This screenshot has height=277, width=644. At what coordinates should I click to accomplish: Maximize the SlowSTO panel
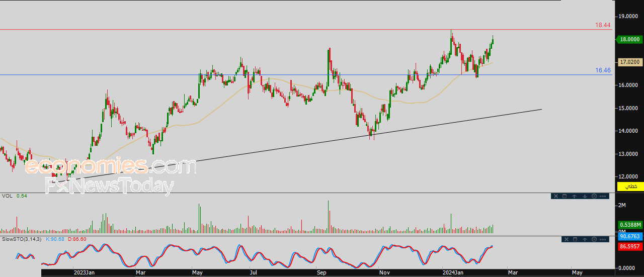575,239
